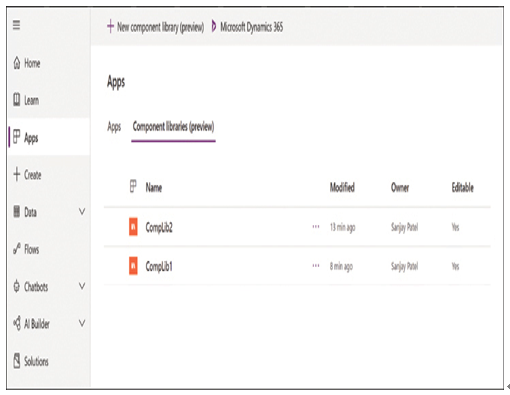Open more options for CompLib2
The height and width of the screenshot is (395, 510).
click(x=316, y=227)
